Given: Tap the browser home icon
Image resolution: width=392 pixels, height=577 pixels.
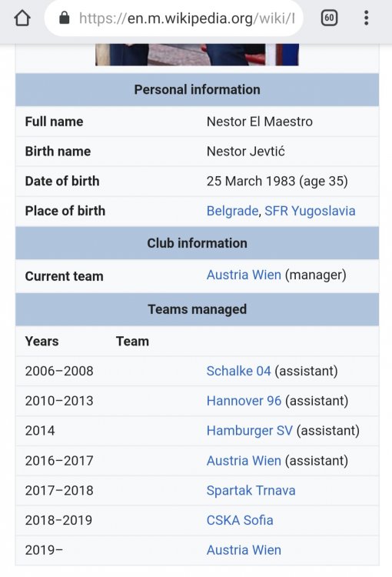Looking at the screenshot, I should coord(22,18).
